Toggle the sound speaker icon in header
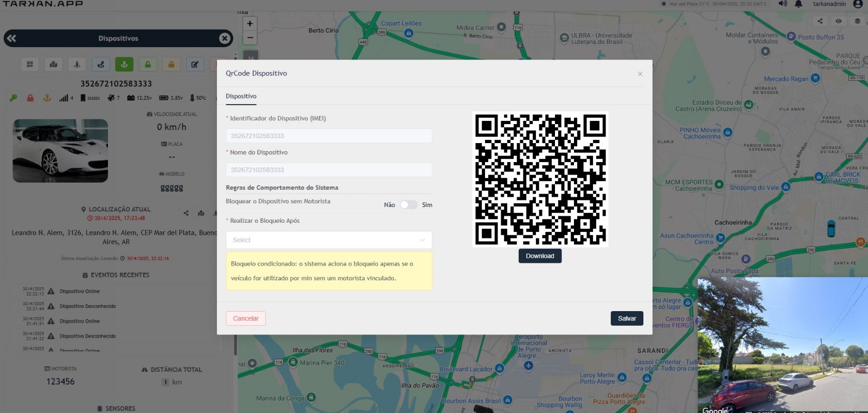The image size is (868, 413). pos(783,4)
